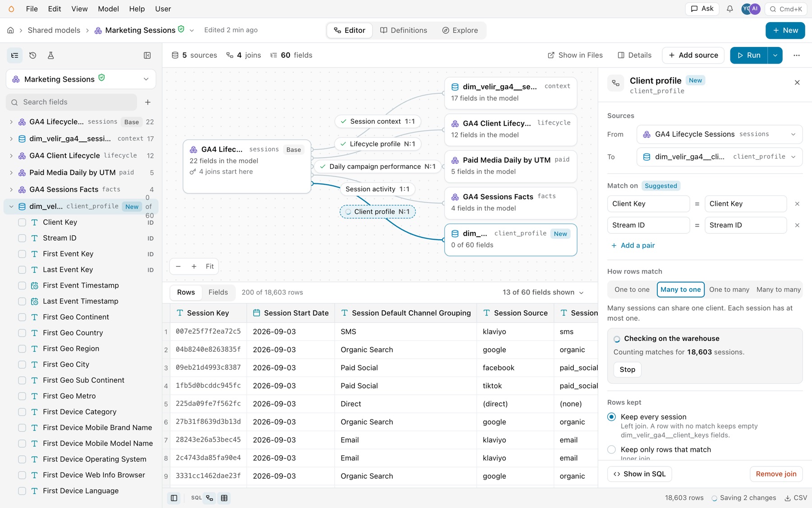Select the One to one match option

pos(632,290)
